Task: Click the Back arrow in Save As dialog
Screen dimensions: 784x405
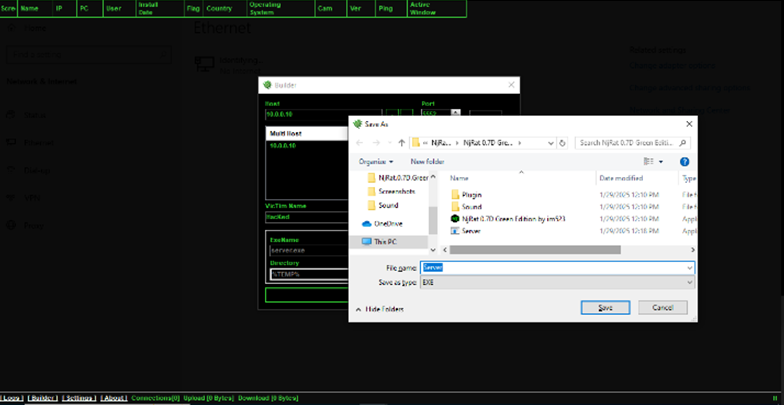Action: coord(359,143)
